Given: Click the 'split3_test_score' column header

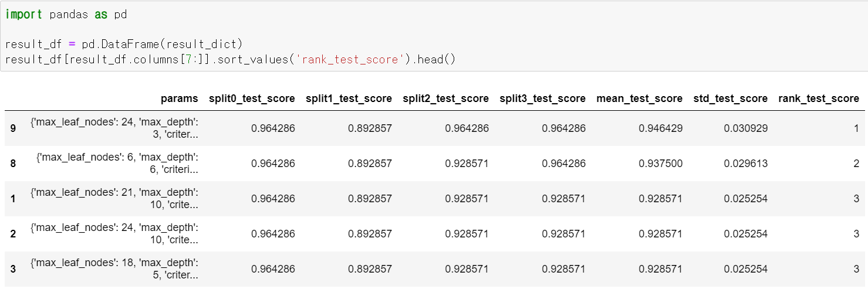Looking at the screenshot, I should click(x=542, y=98).
